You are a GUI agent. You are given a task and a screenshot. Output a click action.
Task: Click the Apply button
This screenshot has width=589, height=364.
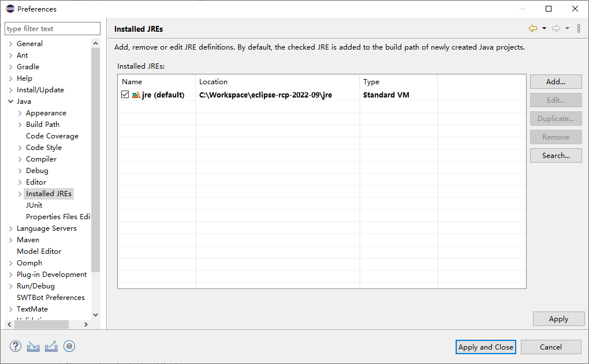(558, 319)
